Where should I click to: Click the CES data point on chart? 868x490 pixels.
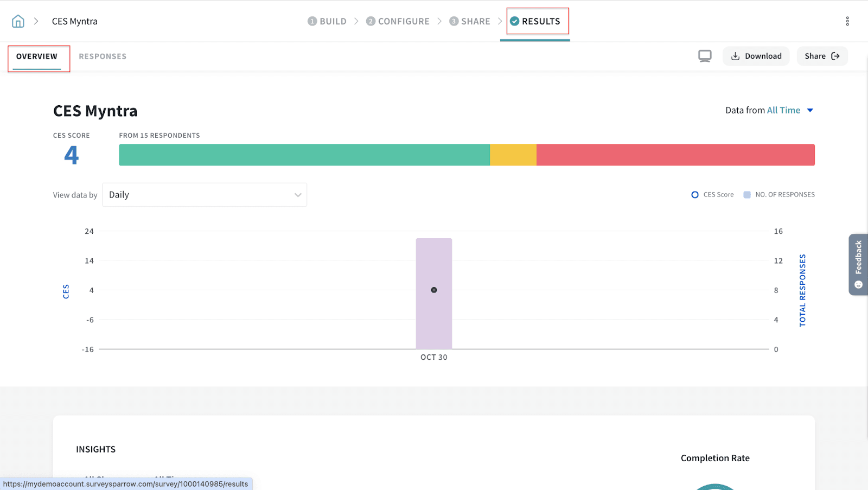tap(434, 290)
